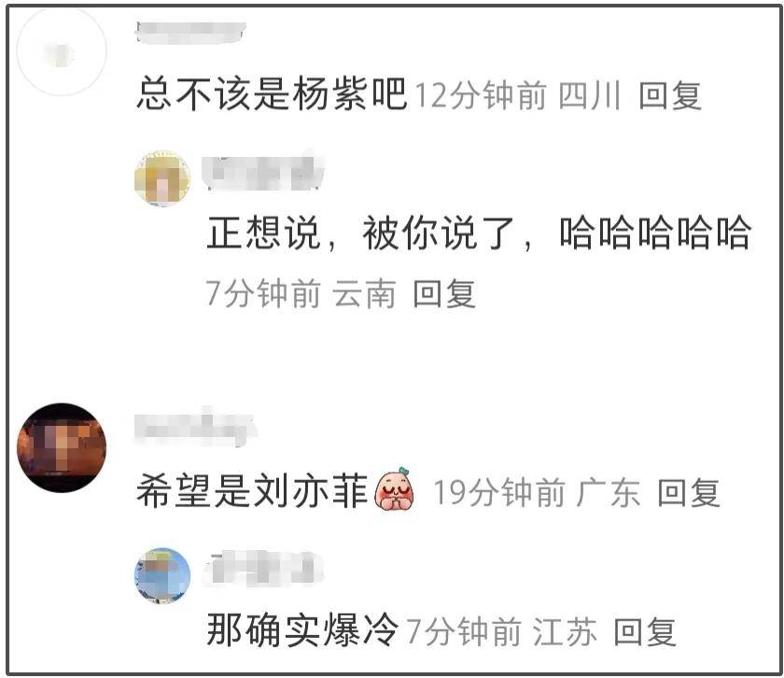Tap the blonde pixelated reply avatar

(x=162, y=177)
